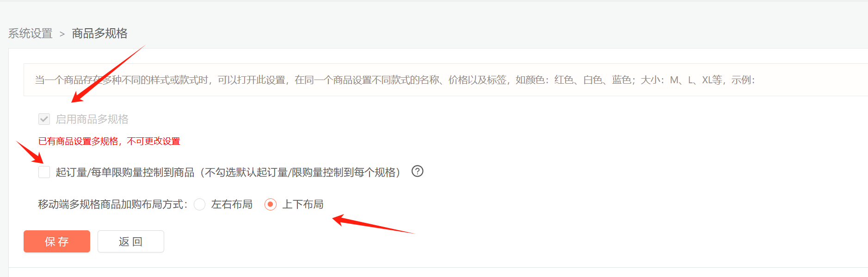
Task: Open the help question mark icon
Action: coord(418,172)
